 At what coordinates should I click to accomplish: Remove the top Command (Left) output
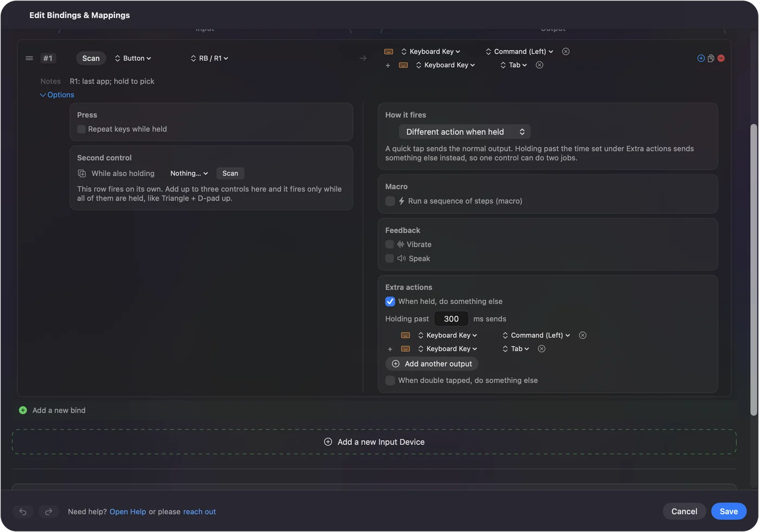point(566,52)
